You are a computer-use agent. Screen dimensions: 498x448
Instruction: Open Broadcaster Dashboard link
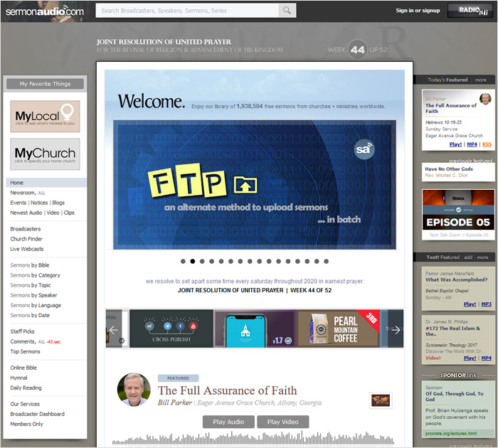(x=37, y=414)
